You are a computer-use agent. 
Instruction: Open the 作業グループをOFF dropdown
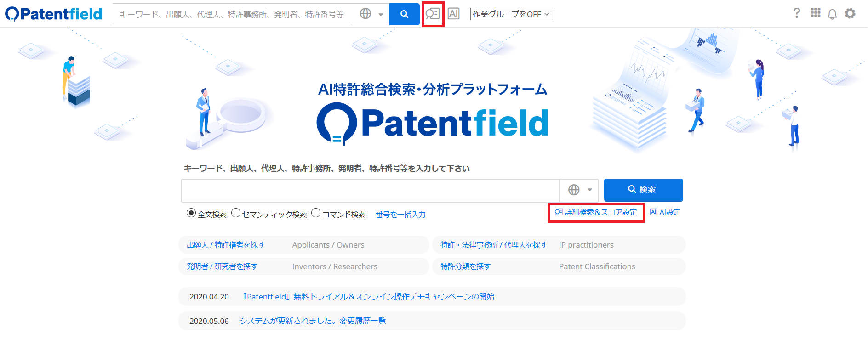[512, 14]
